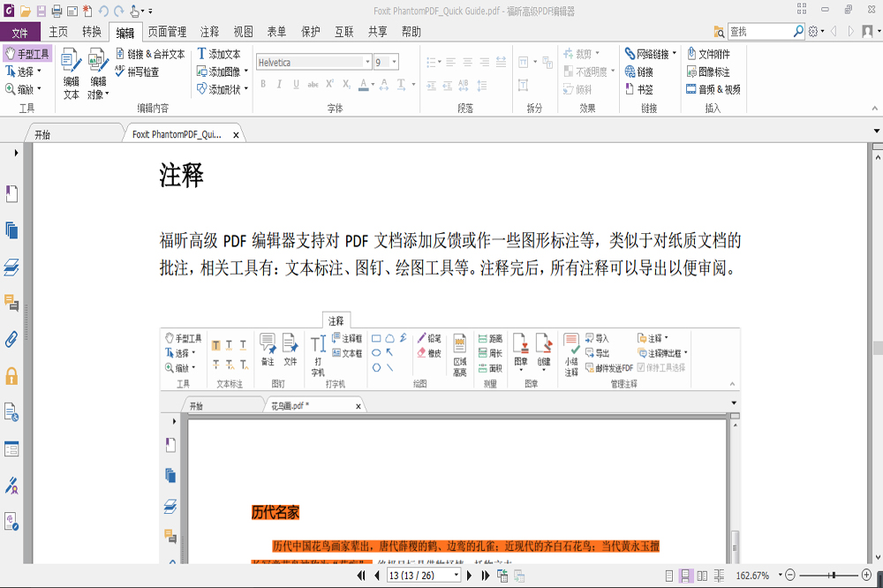Toggle bold text formatting
The image size is (883, 588).
coord(262,84)
